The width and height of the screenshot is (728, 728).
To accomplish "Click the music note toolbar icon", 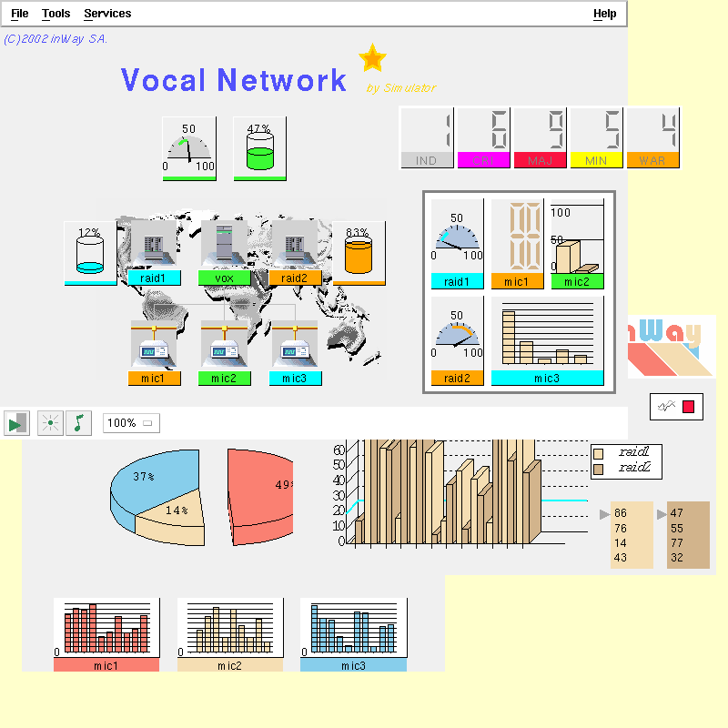I will click(78, 423).
